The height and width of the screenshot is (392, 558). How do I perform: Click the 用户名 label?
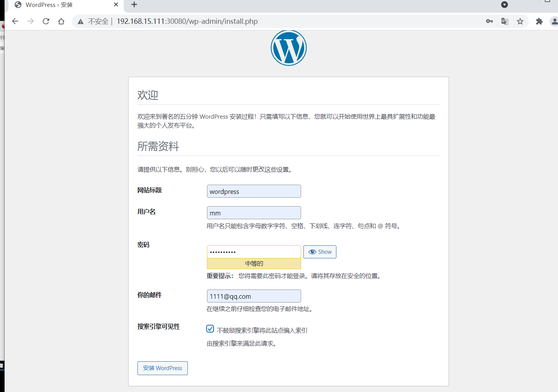pyautogui.click(x=147, y=212)
